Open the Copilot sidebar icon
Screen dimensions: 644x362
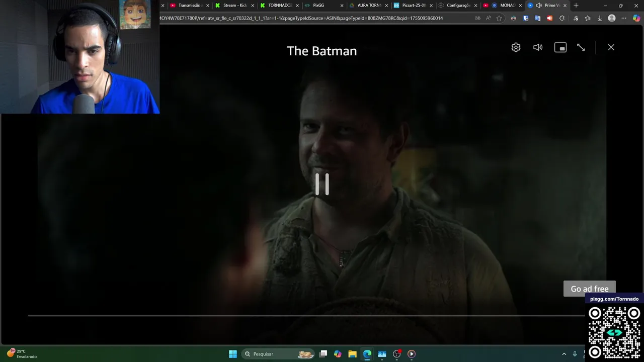coord(636,18)
